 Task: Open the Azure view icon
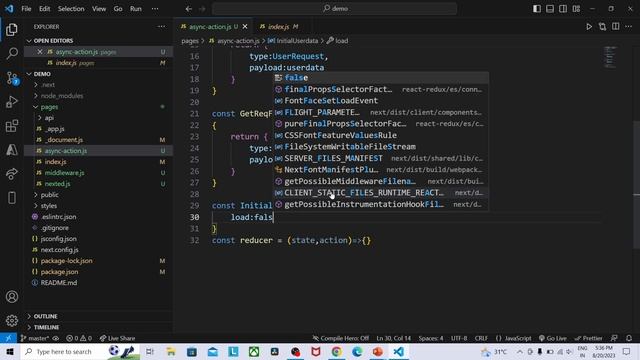(x=12, y=150)
